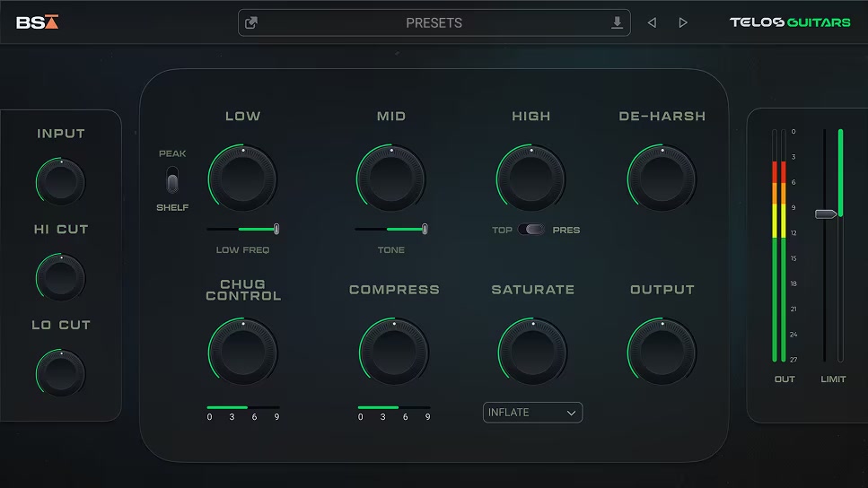Click the BSA logo icon

38,22
